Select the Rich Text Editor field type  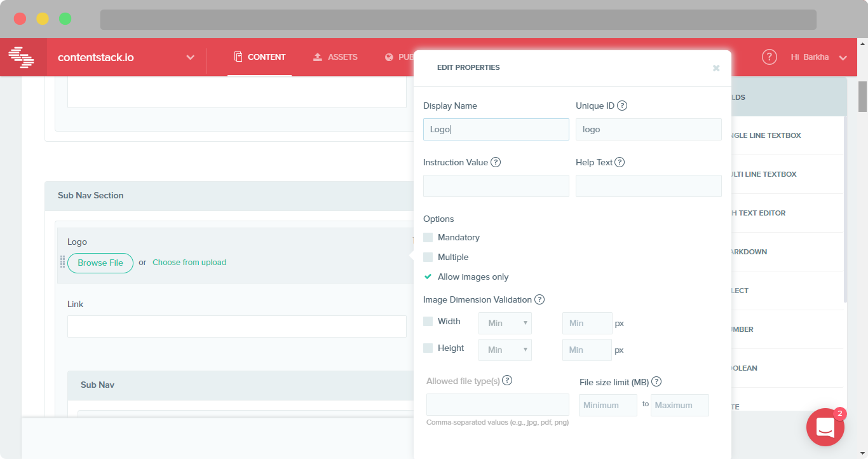tap(788, 213)
